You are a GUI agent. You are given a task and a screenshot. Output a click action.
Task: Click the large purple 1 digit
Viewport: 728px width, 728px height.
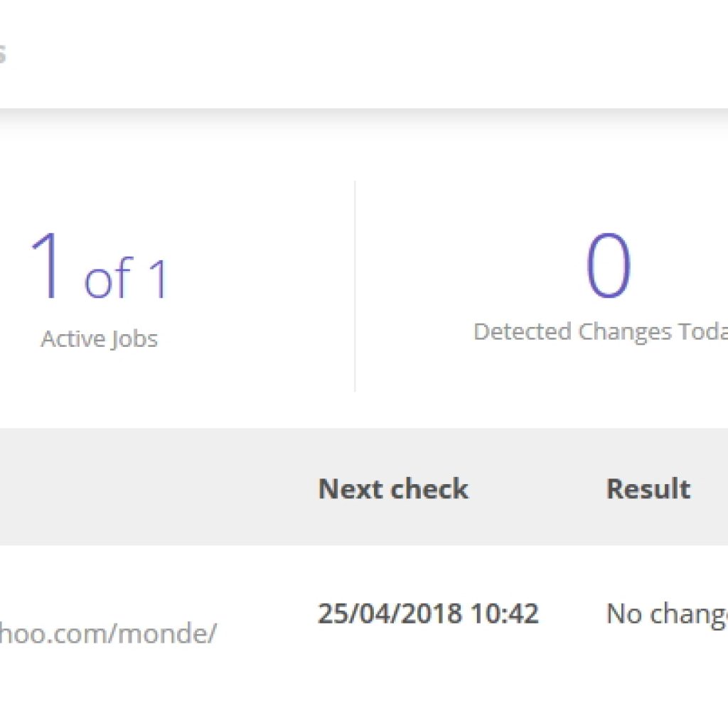click(47, 266)
